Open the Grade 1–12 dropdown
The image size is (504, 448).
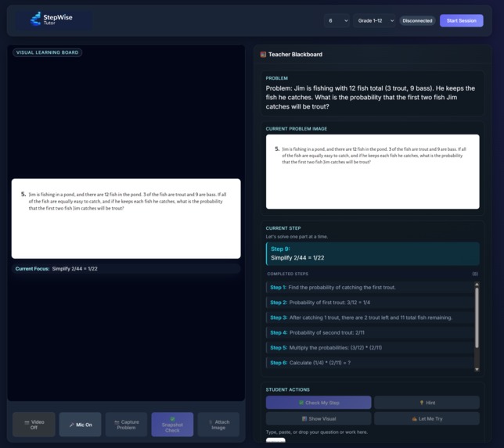374,20
